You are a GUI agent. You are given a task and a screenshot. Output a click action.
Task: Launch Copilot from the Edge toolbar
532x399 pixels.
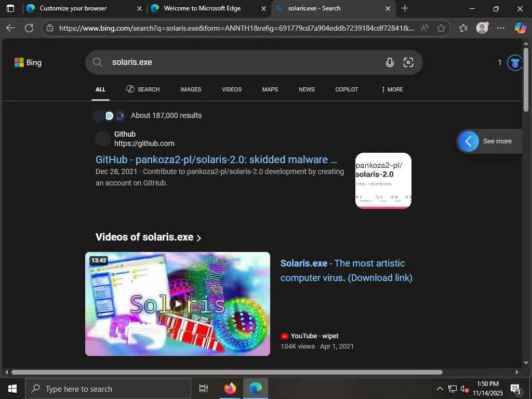click(x=520, y=28)
